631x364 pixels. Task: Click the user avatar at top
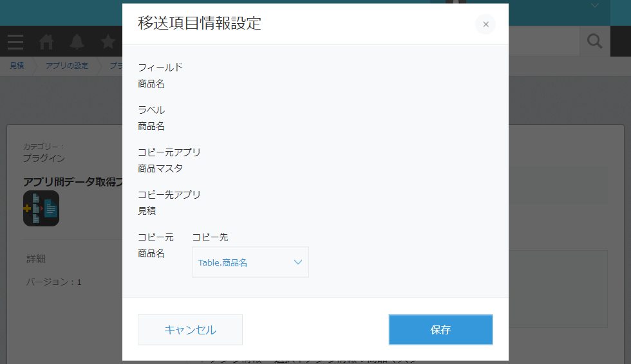tap(456, 2)
